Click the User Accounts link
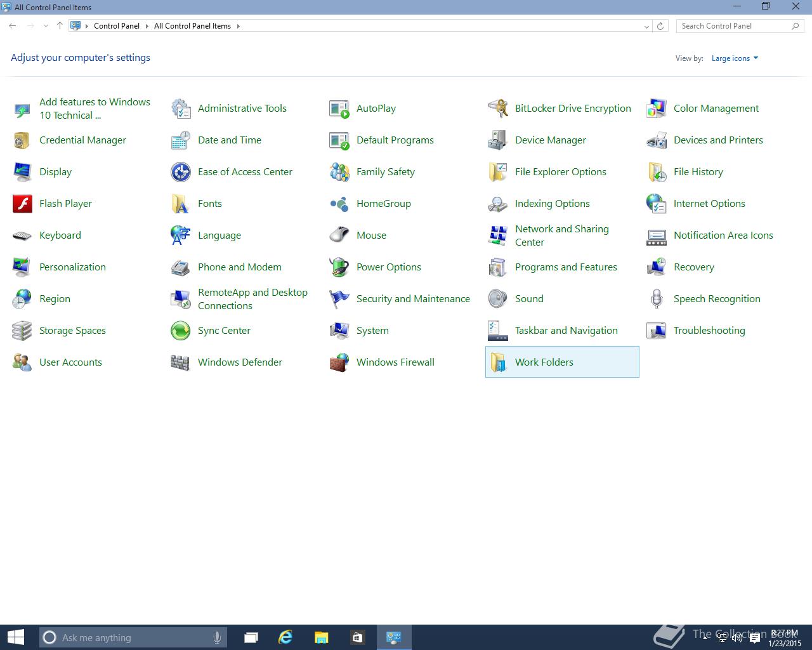The width and height of the screenshot is (812, 650). point(70,362)
